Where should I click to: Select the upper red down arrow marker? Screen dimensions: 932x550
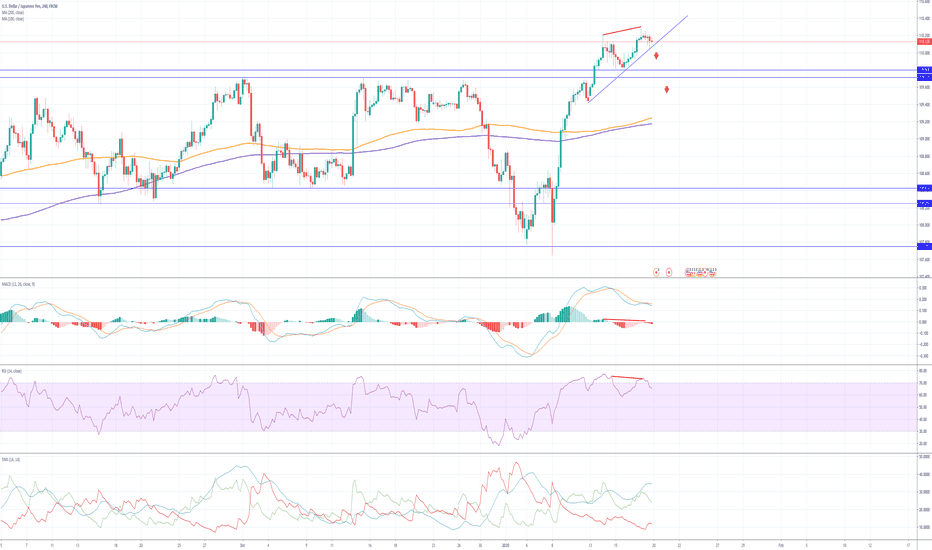point(656,56)
